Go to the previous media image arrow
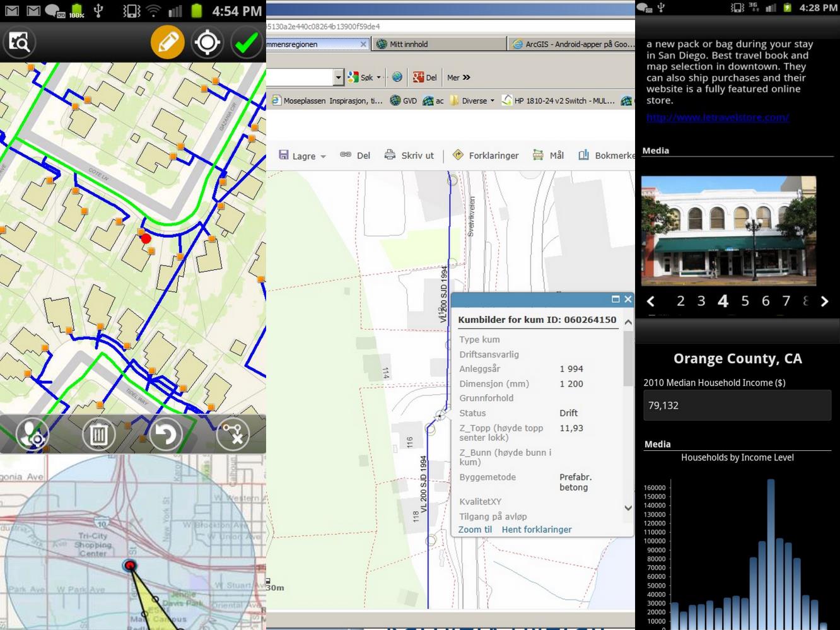Screen dimensions: 840x630 click(x=651, y=301)
